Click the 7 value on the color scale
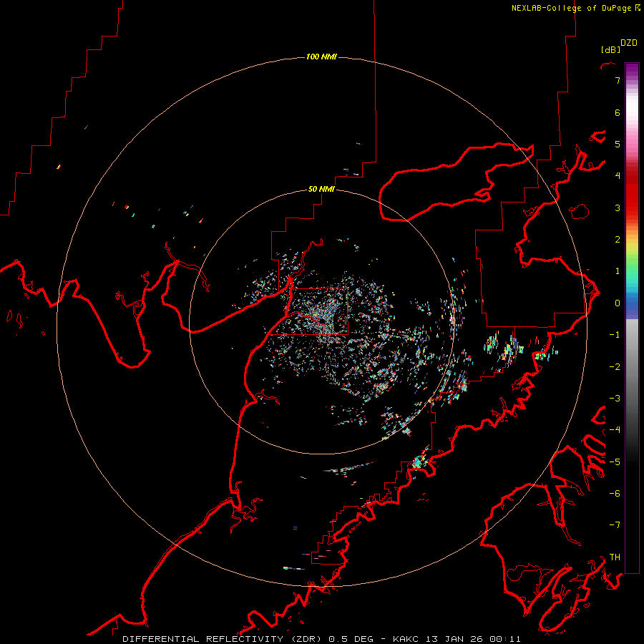 coord(618,80)
